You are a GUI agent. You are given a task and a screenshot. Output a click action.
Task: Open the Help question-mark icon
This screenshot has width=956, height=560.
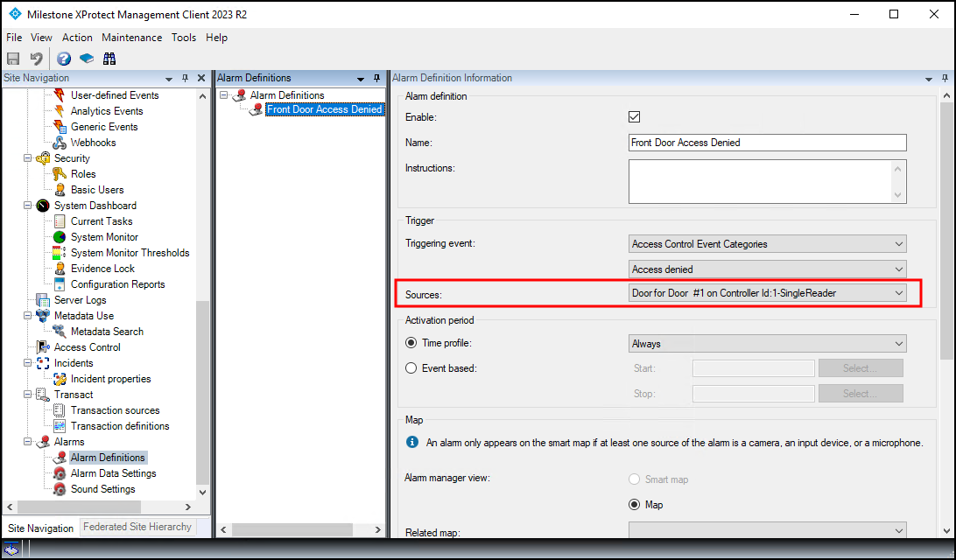point(63,59)
